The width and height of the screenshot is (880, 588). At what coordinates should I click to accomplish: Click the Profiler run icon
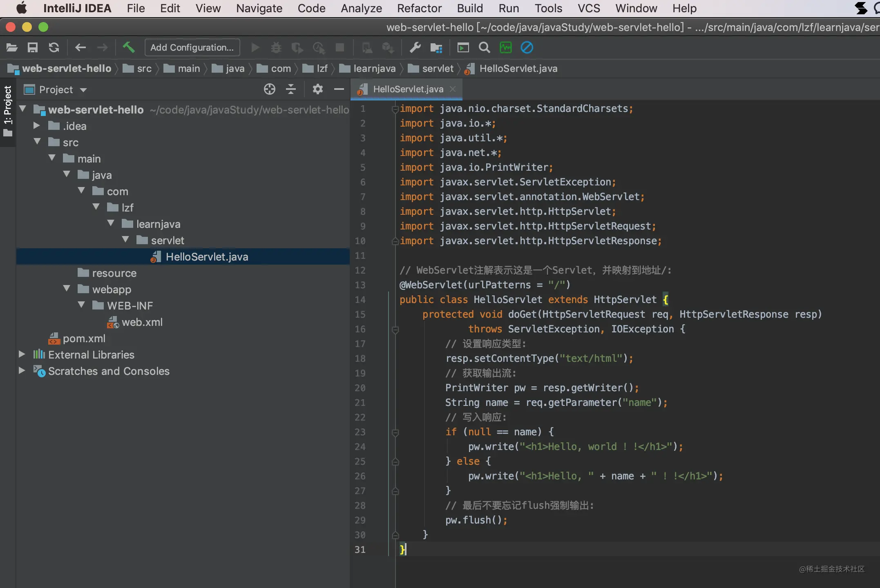point(319,48)
